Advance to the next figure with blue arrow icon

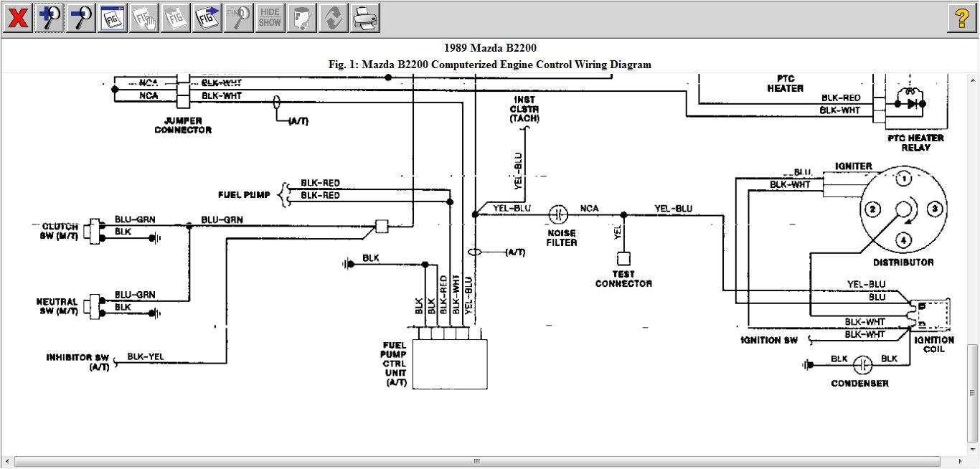coord(206,19)
